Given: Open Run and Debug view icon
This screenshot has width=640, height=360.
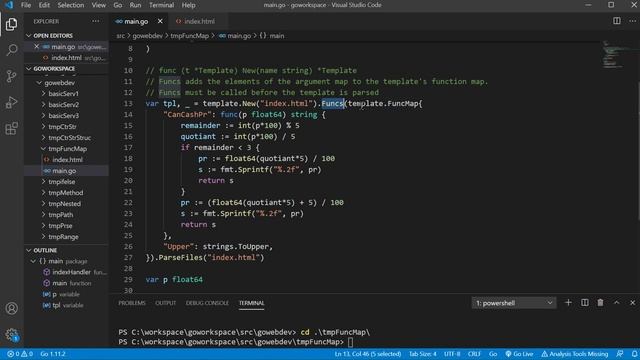Looking at the screenshot, I should pos(11,102).
